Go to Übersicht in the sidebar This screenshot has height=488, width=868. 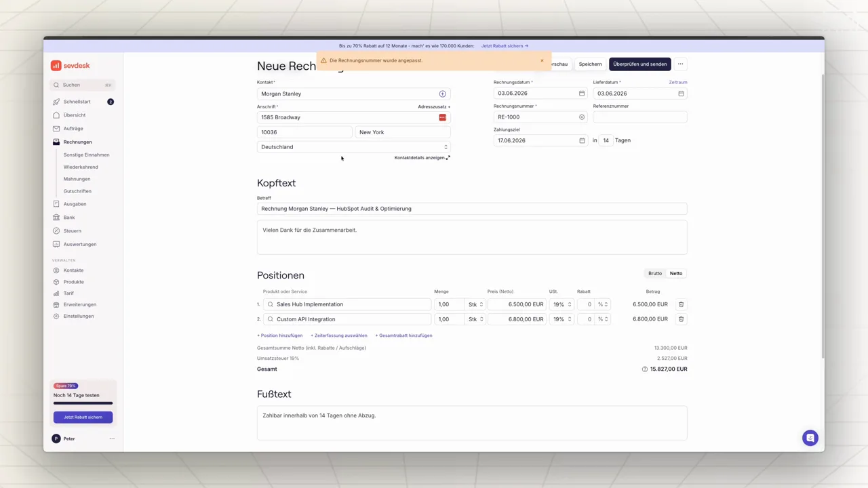74,115
